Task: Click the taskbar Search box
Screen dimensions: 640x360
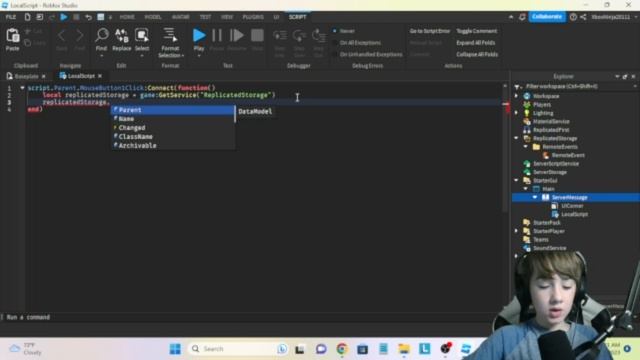Action: tap(238, 349)
